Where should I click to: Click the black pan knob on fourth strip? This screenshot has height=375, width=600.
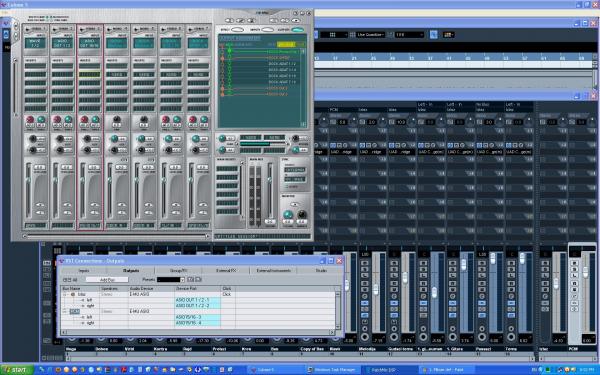pos(117,119)
